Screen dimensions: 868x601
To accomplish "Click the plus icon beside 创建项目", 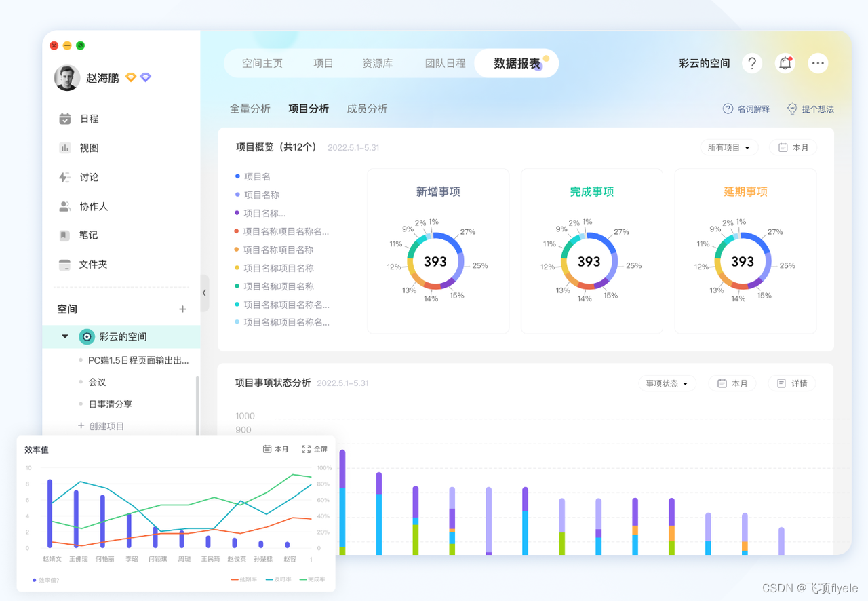I will coord(81,425).
